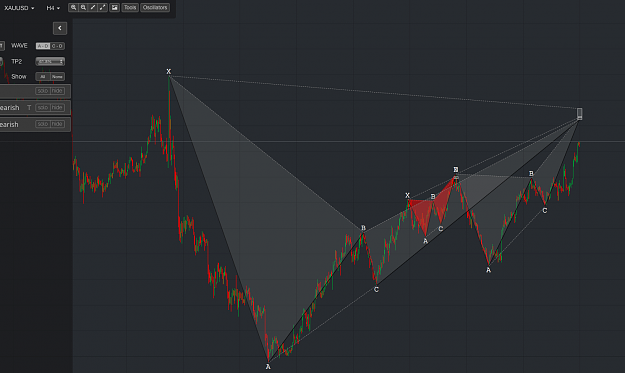The width and height of the screenshot is (625, 373).
Task: Click hide on the unlabeled first pattern row
Action: (x=57, y=91)
